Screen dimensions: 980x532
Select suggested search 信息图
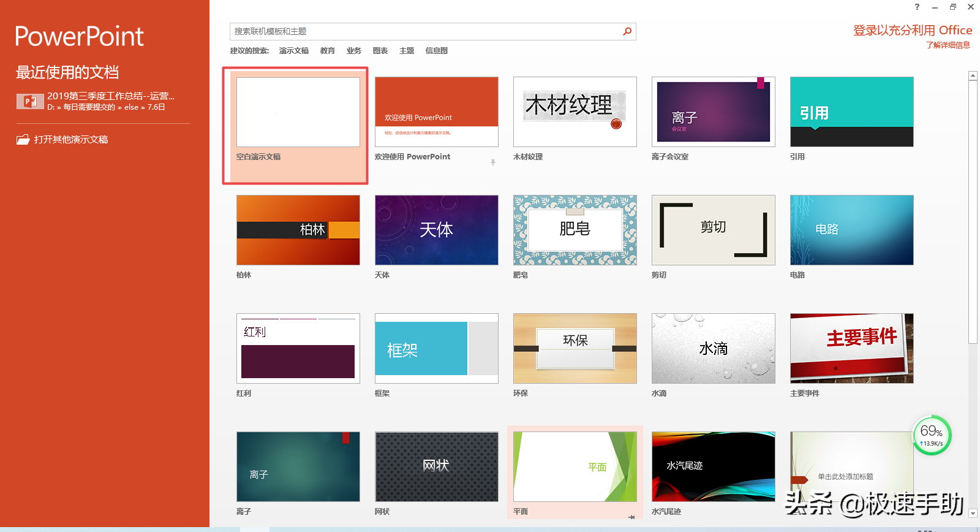[x=437, y=51]
